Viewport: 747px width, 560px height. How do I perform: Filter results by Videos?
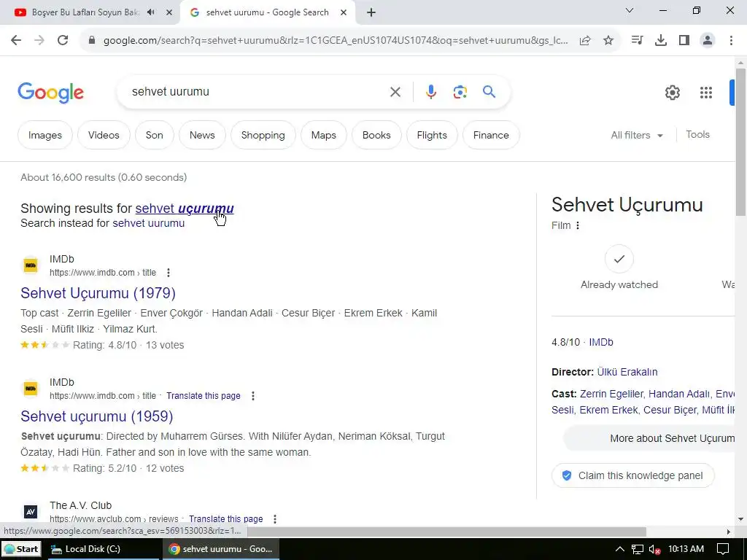(104, 135)
